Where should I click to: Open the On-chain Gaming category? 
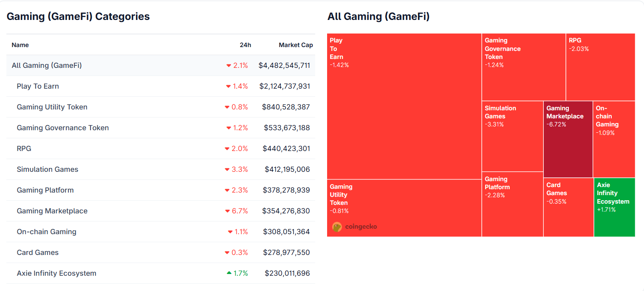(47, 232)
